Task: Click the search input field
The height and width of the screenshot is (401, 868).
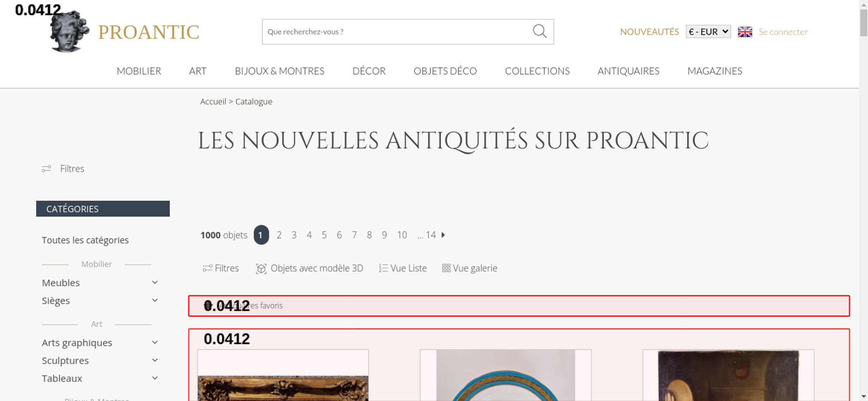Action: (x=395, y=32)
